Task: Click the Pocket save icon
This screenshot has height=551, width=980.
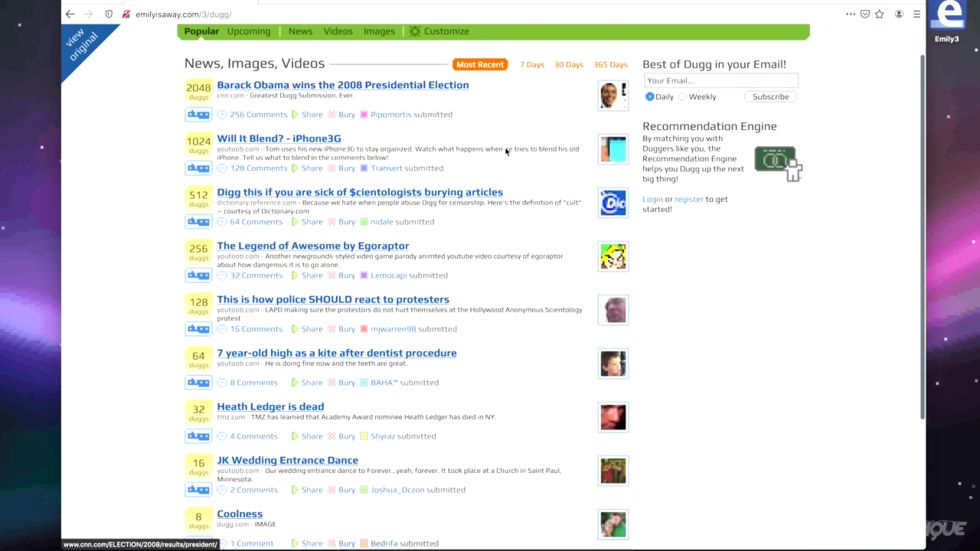Action: pos(865,14)
